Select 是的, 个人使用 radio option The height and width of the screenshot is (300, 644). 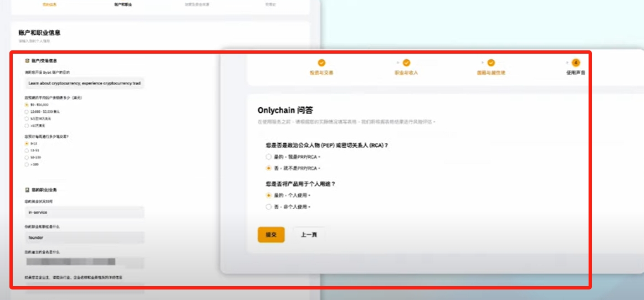(x=269, y=195)
